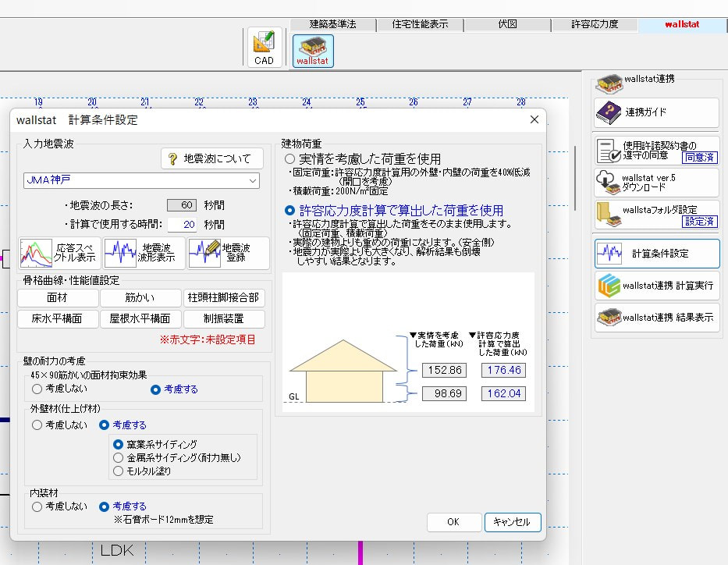
Task: Click the wallstat連携 panel header
Action: pyautogui.click(x=649, y=79)
